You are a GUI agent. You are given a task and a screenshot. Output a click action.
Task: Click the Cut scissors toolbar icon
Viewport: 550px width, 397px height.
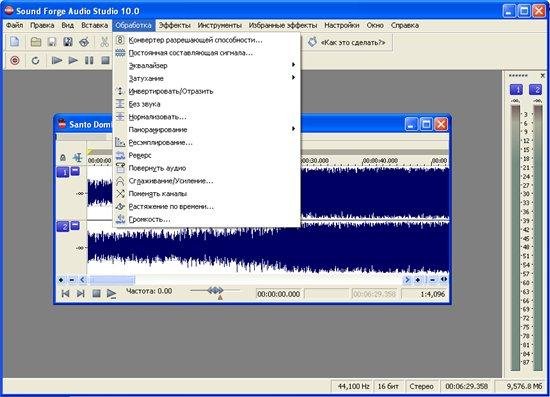tap(104, 42)
